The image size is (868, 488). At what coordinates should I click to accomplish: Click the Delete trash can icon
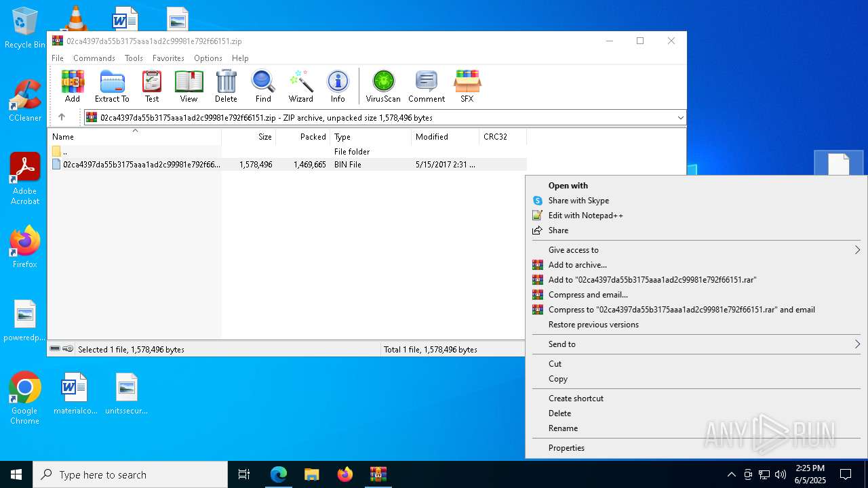tap(226, 86)
